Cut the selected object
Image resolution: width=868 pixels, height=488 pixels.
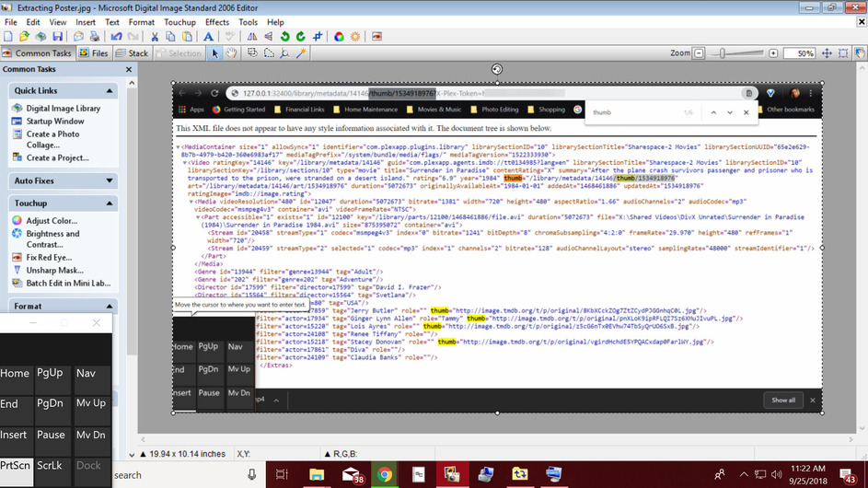(x=155, y=37)
